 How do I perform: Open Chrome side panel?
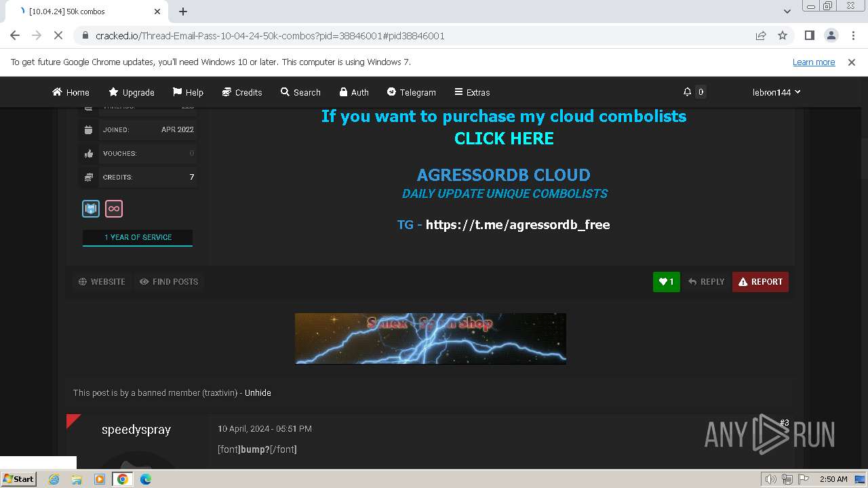[809, 35]
